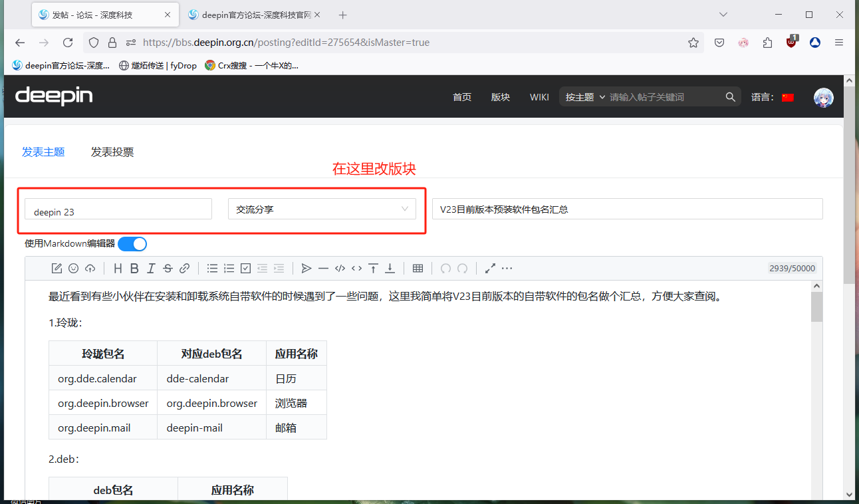
Task: Open the 交流分享 category dropdown
Action: [x=322, y=209]
